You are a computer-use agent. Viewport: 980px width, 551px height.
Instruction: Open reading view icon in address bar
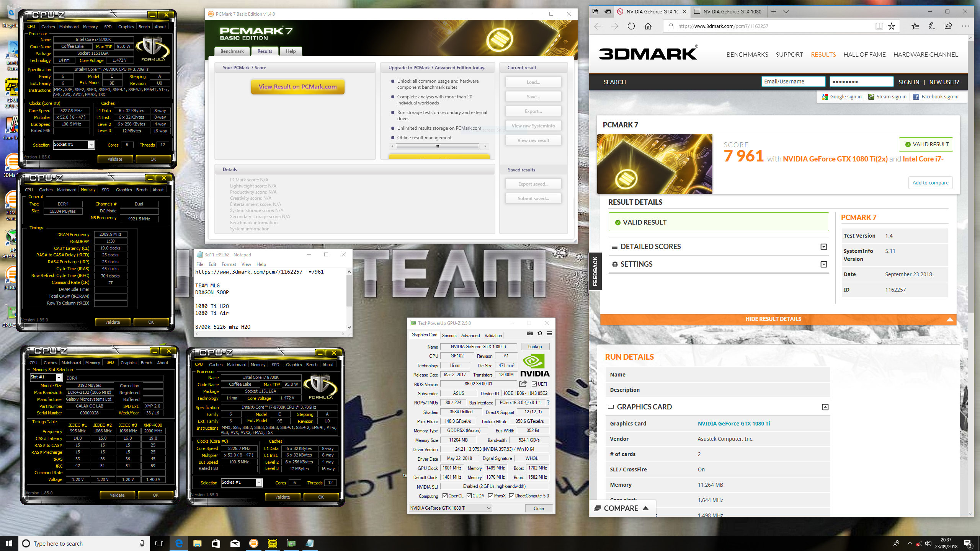pos(879,26)
